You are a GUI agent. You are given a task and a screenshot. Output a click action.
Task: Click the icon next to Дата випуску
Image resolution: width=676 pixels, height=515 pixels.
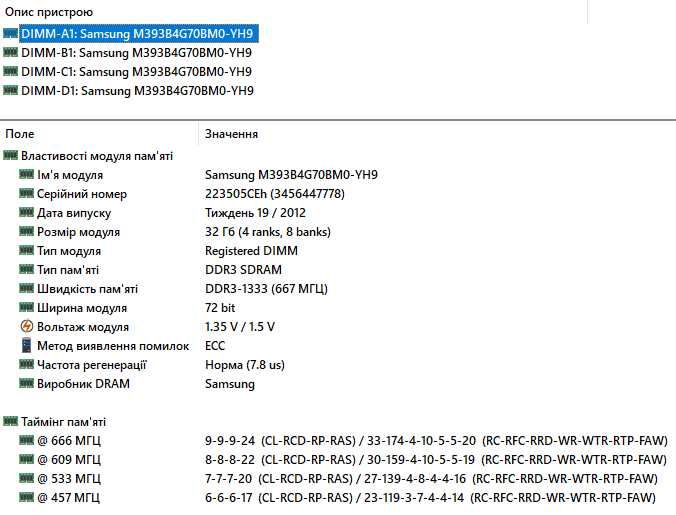(x=26, y=212)
